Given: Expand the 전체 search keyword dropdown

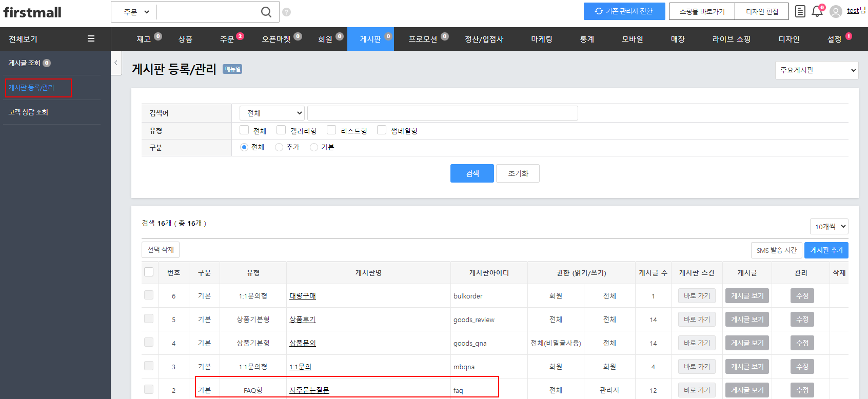Looking at the screenshot, I should click(272, 113).
